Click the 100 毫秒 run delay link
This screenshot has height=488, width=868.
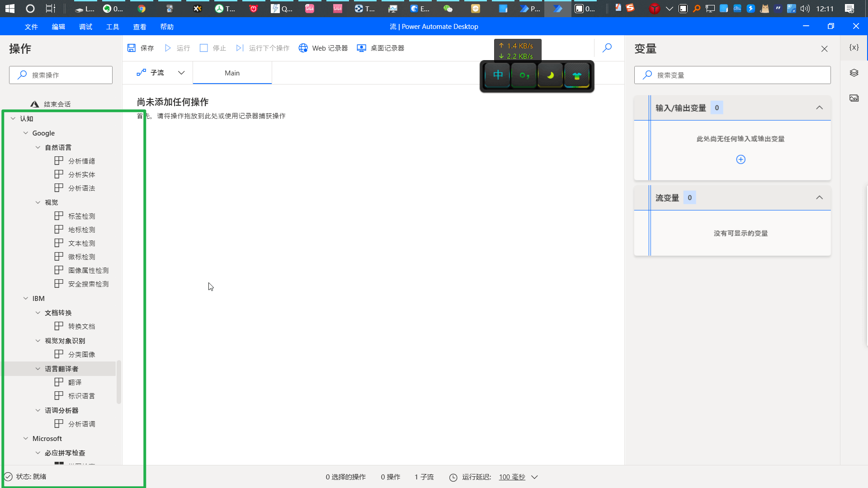[512, 477]
